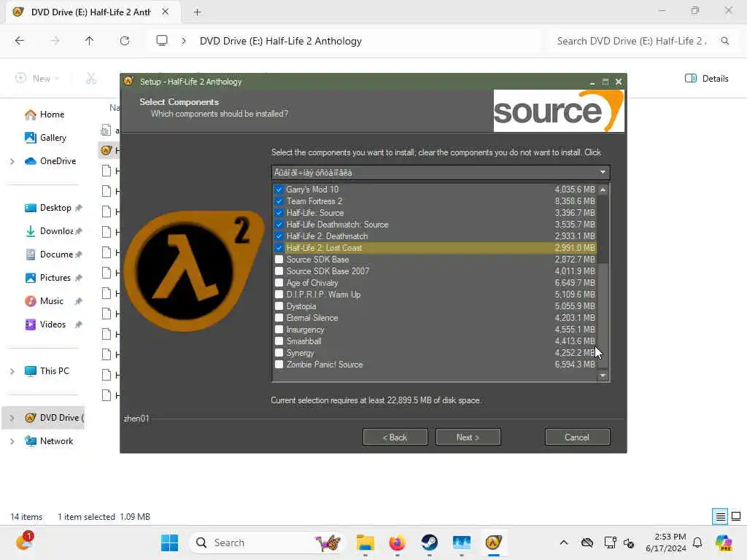The width and height of the screenshot is (747, 560).
Task: Click the component list scroll-down arrow
Action: point(603,376)
